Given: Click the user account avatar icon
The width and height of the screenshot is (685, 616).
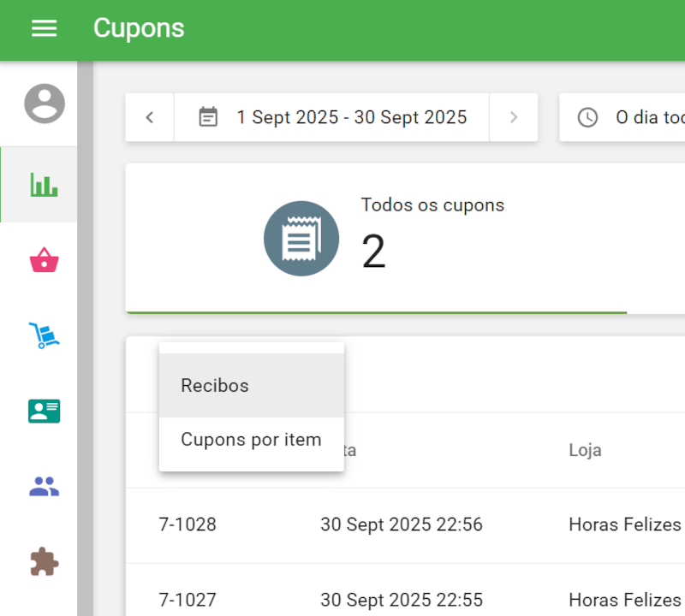Looking at the screenshot, I should pos(44,104).
